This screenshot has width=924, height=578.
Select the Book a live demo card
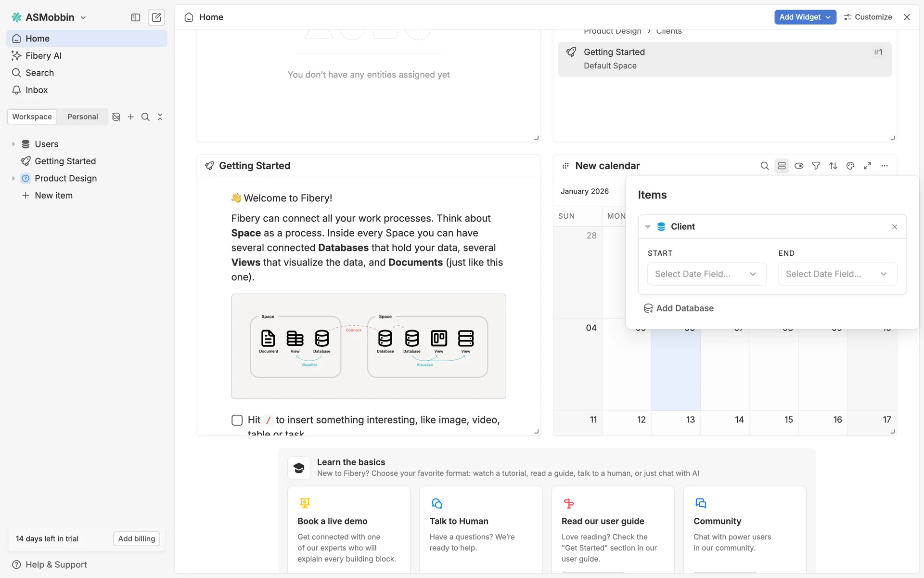pos(348,530)
